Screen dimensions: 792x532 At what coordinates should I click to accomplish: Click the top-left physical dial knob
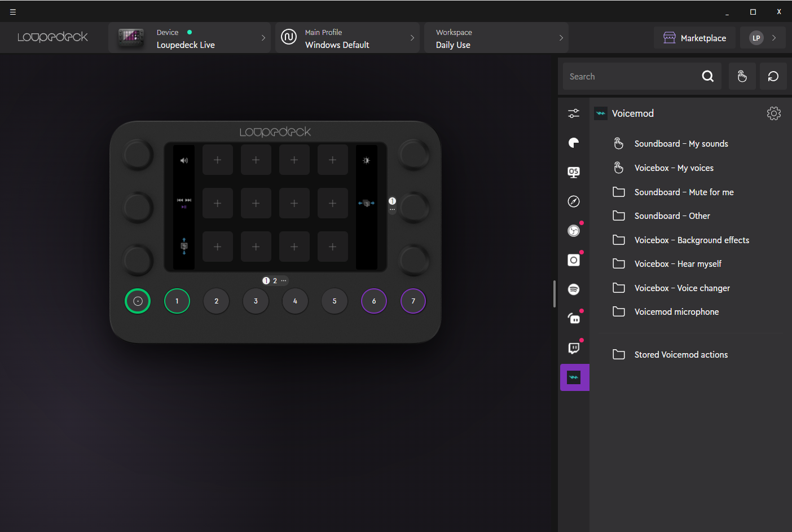click(x=138, y=154)
